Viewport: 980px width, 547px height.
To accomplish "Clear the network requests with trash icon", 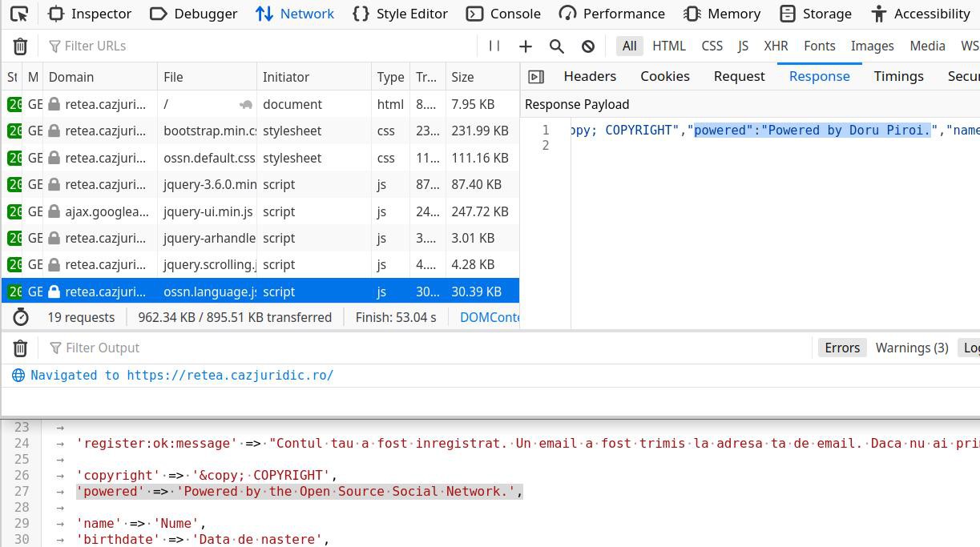I will [20, 46].
